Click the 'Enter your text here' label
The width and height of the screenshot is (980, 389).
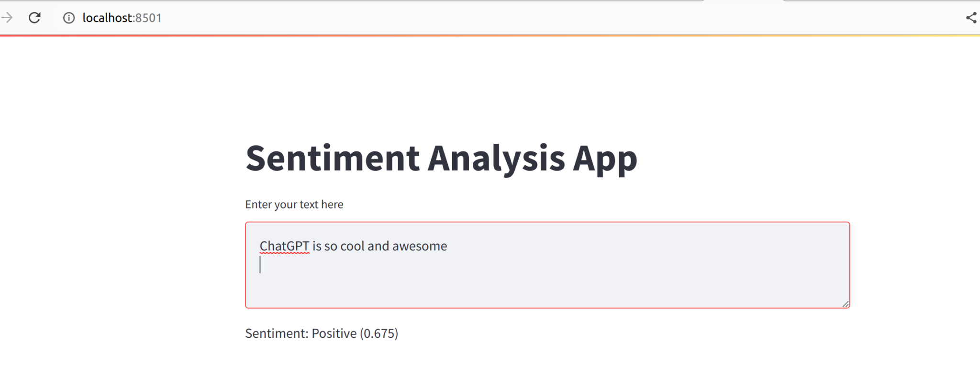click(x=294, y=205)
